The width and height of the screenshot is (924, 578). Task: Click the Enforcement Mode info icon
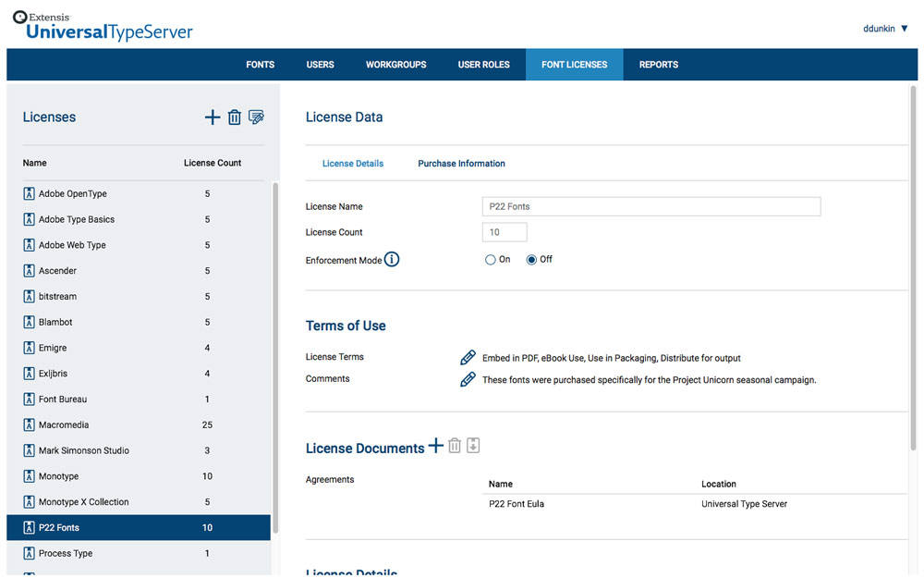392,260
